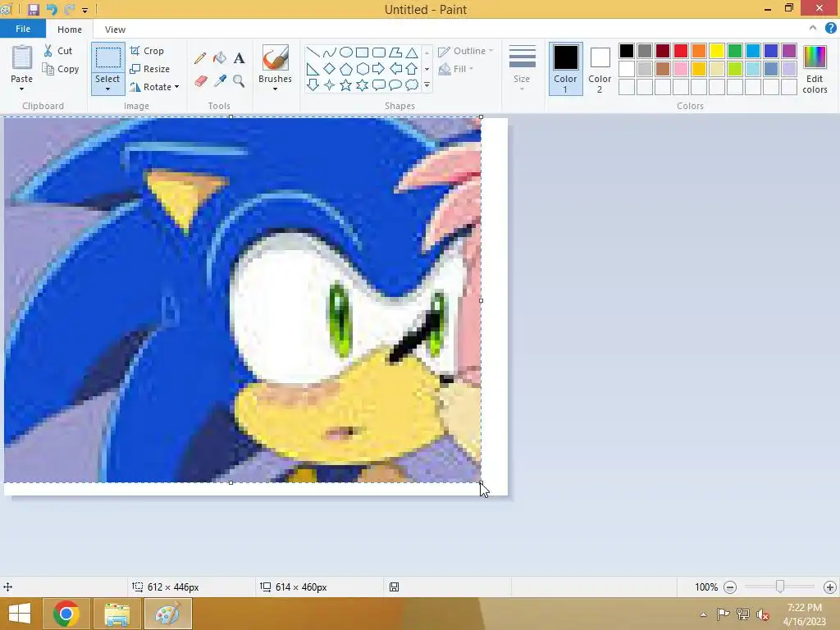Select the Five-point star shape
The height and width of the screenshot is (630, 840).
[x=346, y=84]
